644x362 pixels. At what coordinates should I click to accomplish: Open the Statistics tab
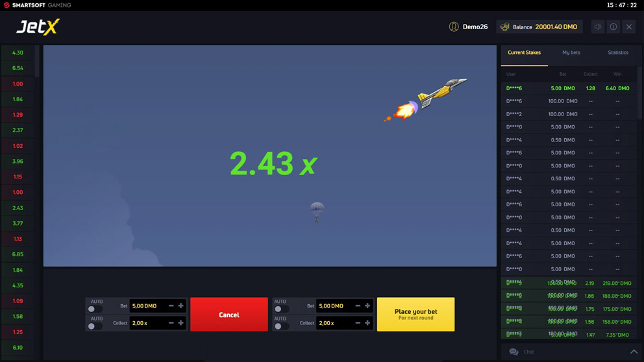pos(618,53)
